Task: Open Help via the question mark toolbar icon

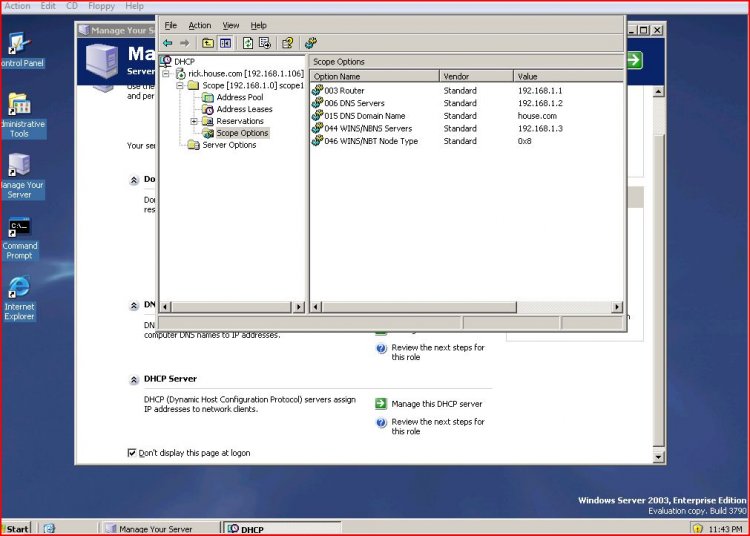Action: coord(287,43)
